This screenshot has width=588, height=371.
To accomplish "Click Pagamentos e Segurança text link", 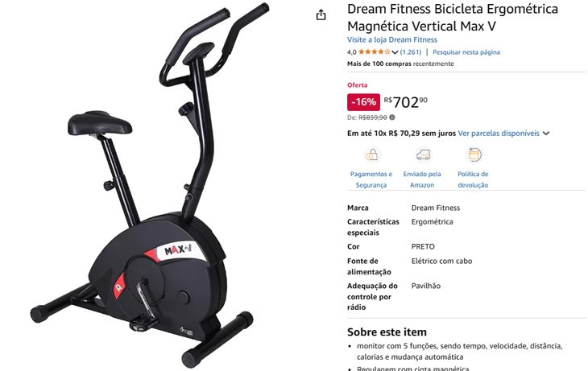I will click(x=371, y=179).
